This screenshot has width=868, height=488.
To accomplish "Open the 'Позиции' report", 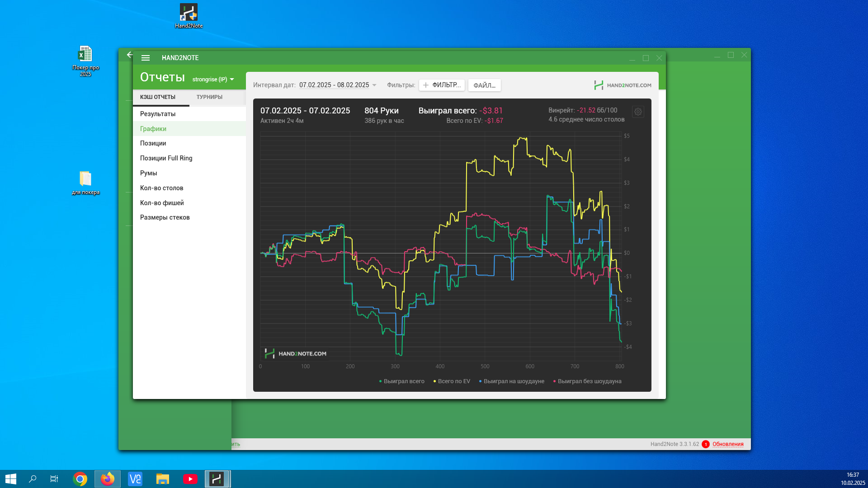I will coord(189,143).
